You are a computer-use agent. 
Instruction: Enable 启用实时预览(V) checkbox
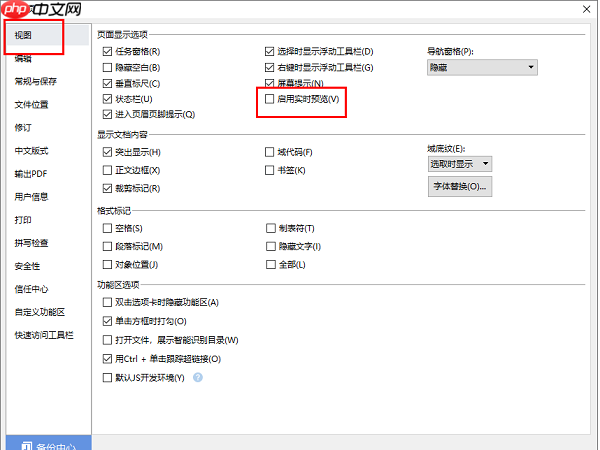(269, 99)
